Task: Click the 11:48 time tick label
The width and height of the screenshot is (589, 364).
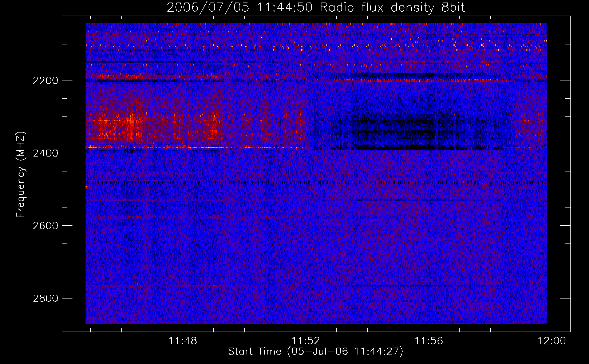Action: (183, 341)
